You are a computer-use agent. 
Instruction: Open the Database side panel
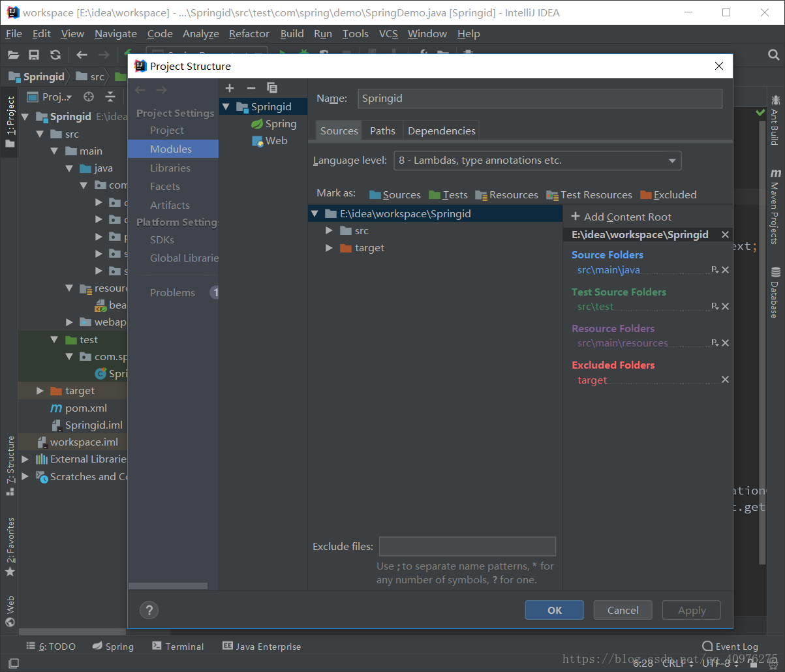click(x=775, y=292)
